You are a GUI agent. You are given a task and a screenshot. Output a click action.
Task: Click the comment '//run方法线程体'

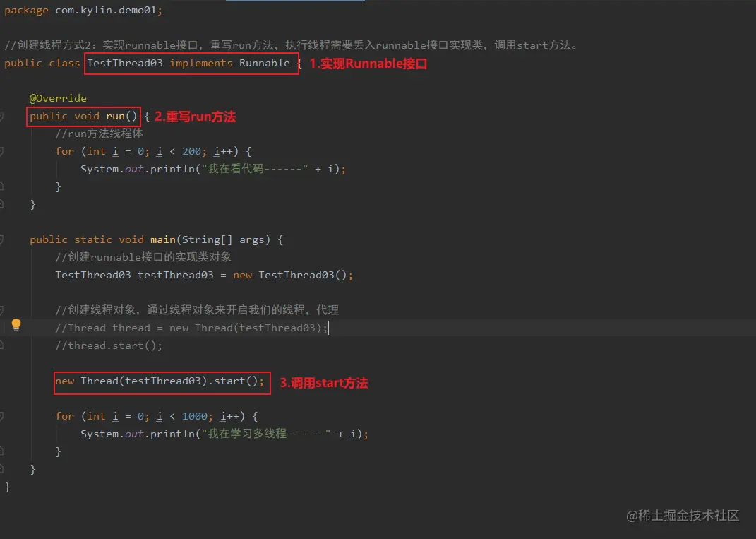(99, 134)
